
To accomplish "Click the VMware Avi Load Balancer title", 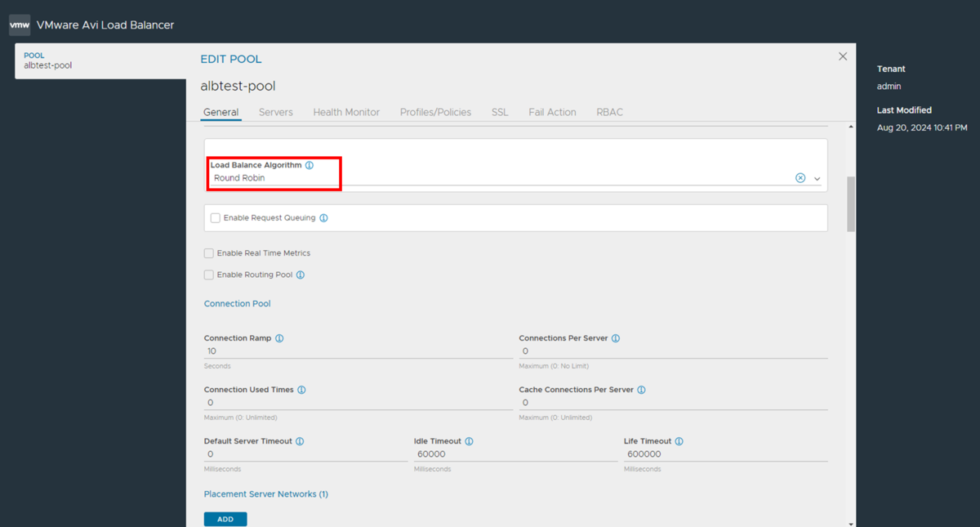I will click(x=105, y=25).
